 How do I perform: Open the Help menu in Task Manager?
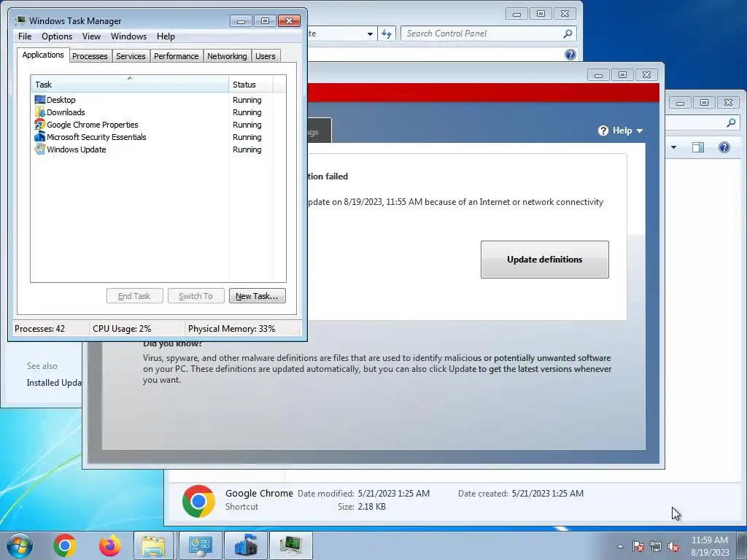point(166,36)
